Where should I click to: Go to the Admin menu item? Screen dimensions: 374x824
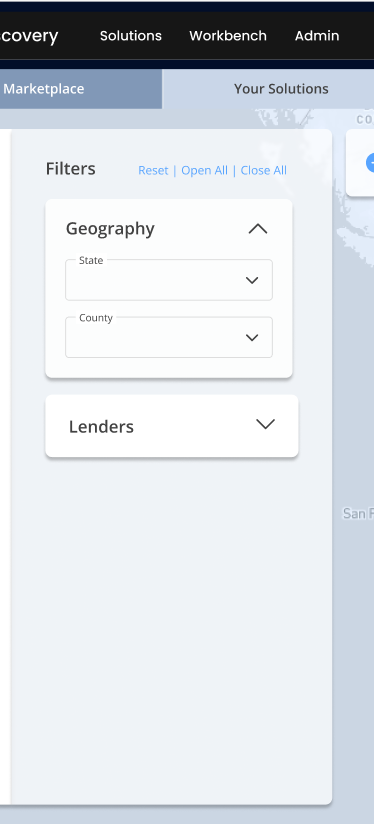(x=317, y=36)
